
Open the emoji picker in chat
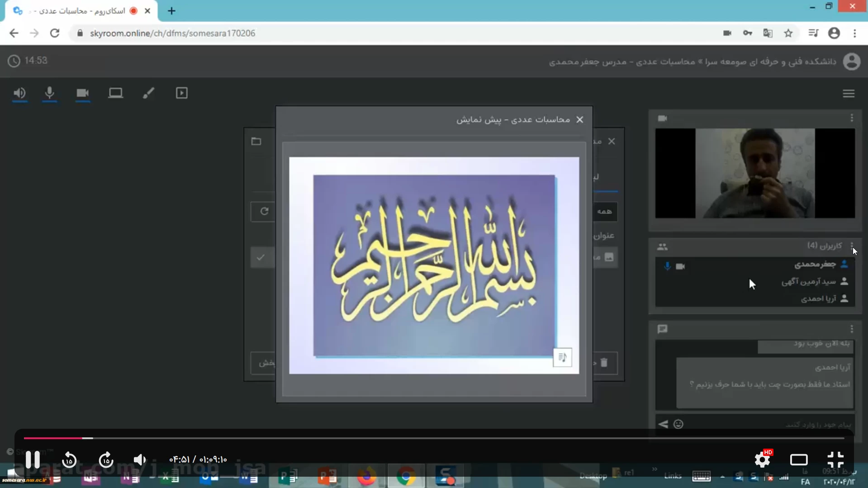678,424
